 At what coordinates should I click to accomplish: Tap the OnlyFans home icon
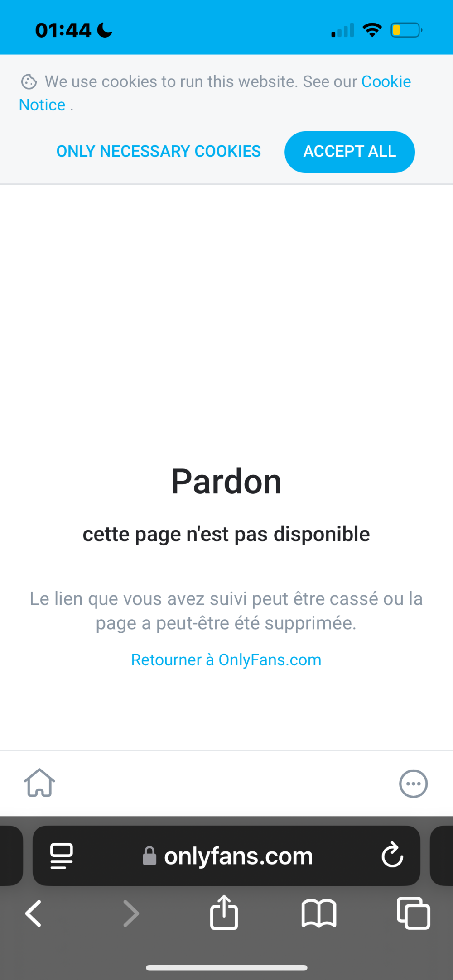pyautogui.click(x=39, y=783)
